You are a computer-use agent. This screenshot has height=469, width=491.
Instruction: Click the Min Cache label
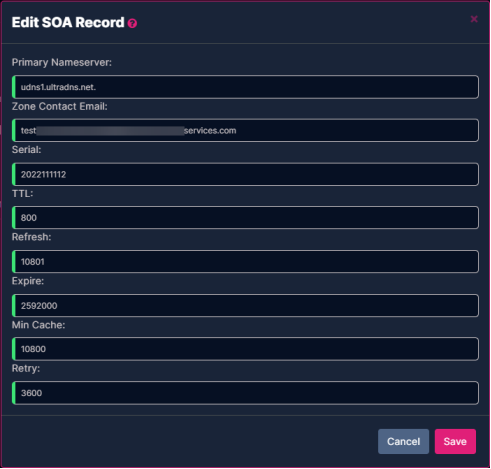[x=38, y=325]
